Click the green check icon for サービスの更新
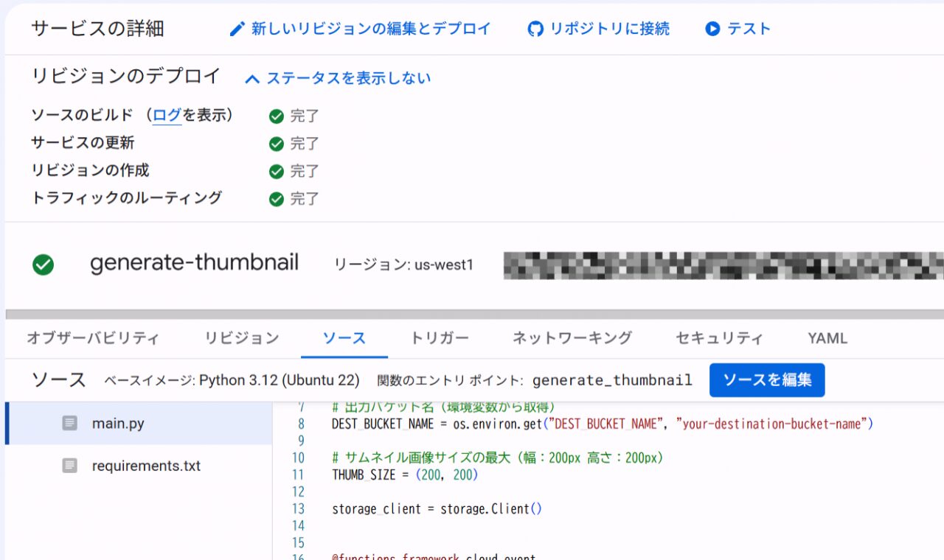944x560 pixels. [x=277, y=144]
